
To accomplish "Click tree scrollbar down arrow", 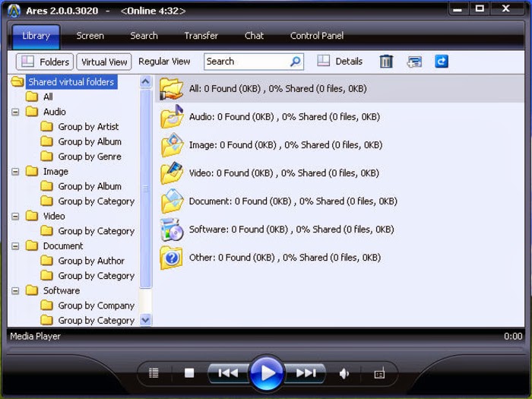I will tap(146, 320).
